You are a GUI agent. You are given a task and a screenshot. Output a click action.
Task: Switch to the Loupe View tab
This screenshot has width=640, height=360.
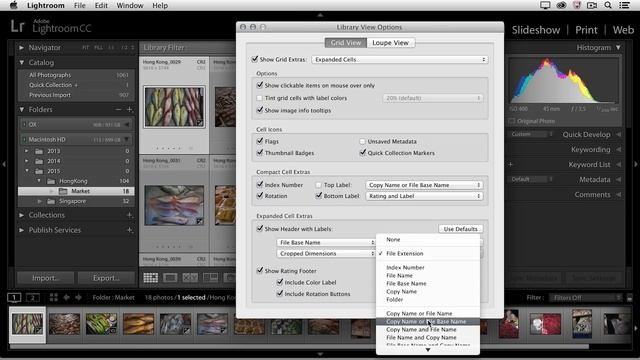pyautogui.click(x=390, y=42)
